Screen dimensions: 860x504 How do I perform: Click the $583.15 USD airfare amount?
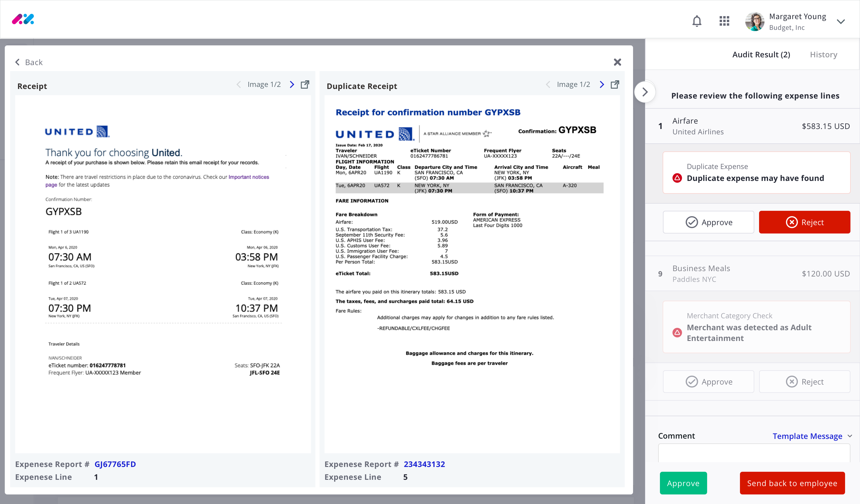(x=826, y=126)
